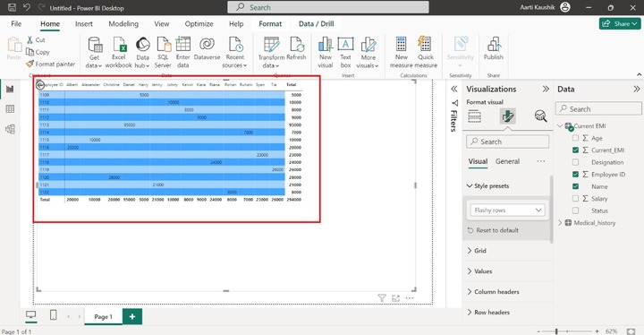Open the Flashy rows style preset dropdown

point(508,210)
